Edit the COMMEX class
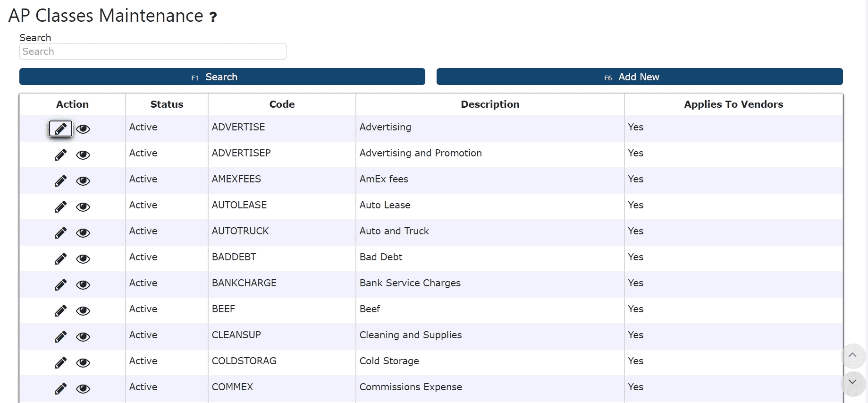Screen dimensions: 868x403 pyautogui.click(x=60, y=389)
